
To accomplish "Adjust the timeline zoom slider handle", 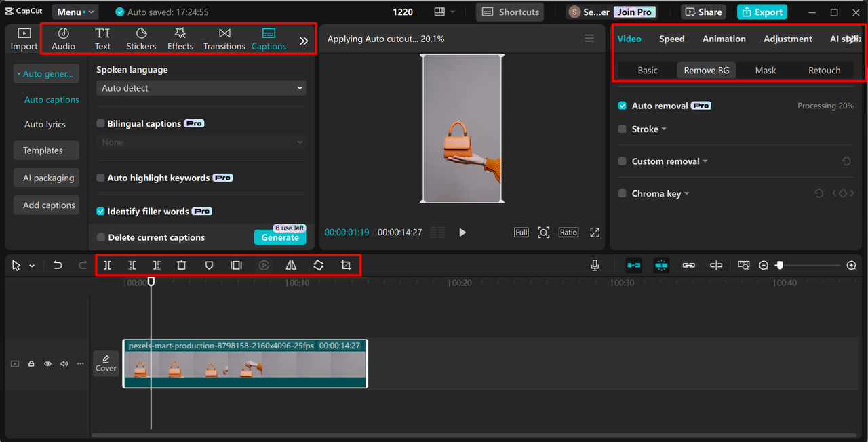I will tap(779, 266).
